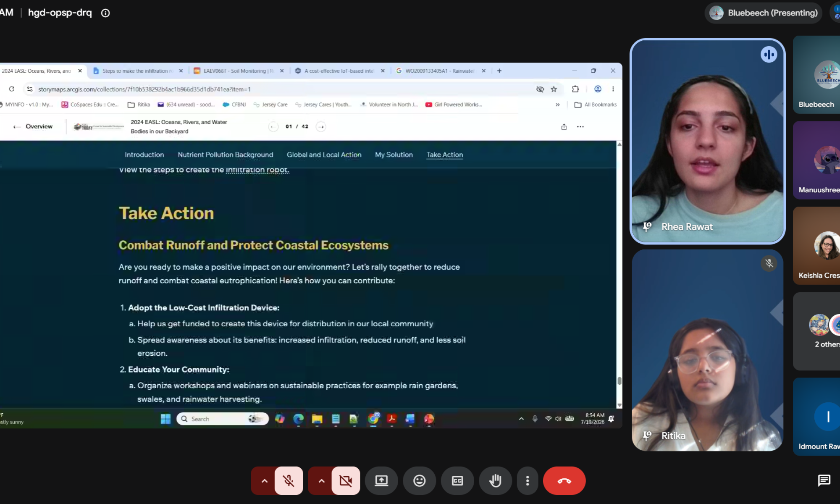Open the All Bookmarks folder
The height and width of the screenshot is (504, 840).
(x=596, y=105)
